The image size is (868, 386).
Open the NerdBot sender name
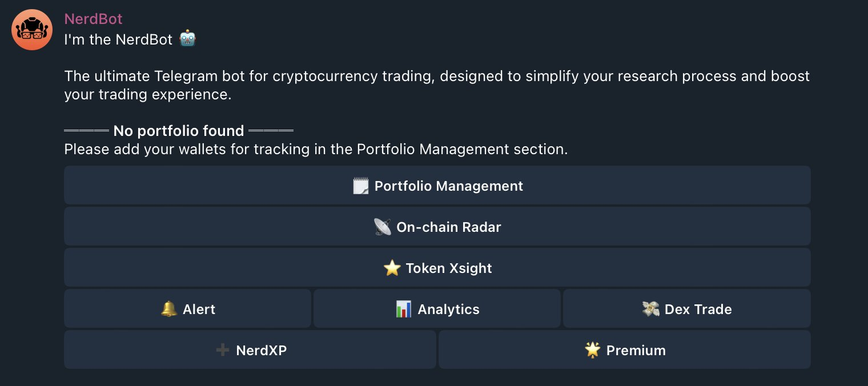tap(93, 19)
